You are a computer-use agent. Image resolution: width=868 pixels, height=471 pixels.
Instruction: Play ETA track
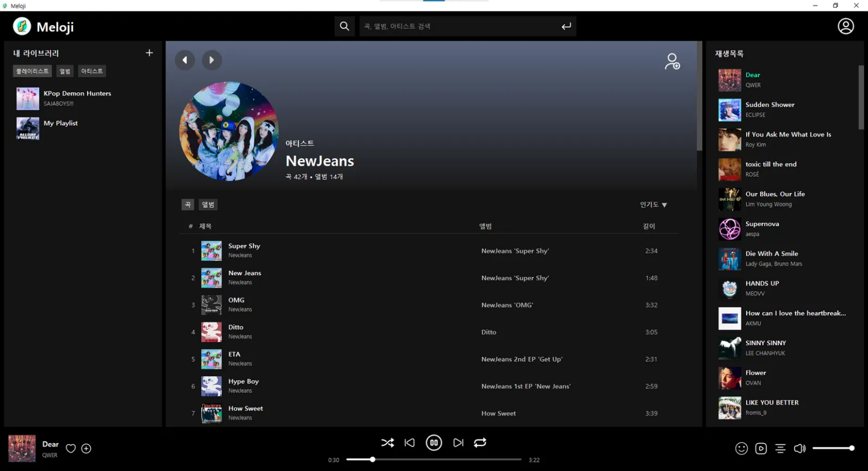click(429, 359)
